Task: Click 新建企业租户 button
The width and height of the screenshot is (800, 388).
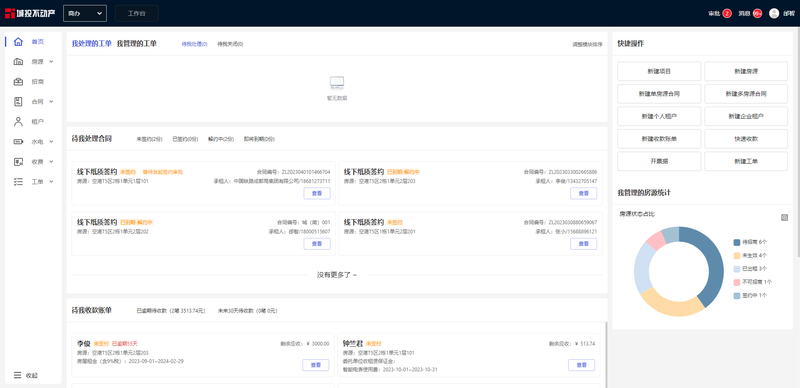Action: (x=746, y=116)
